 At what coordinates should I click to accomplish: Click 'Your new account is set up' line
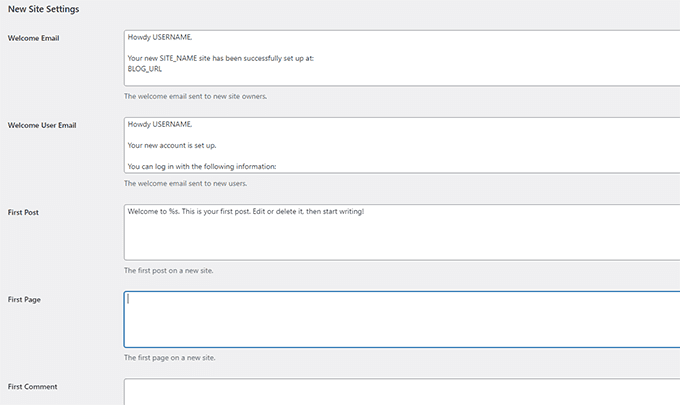(172, 146)
